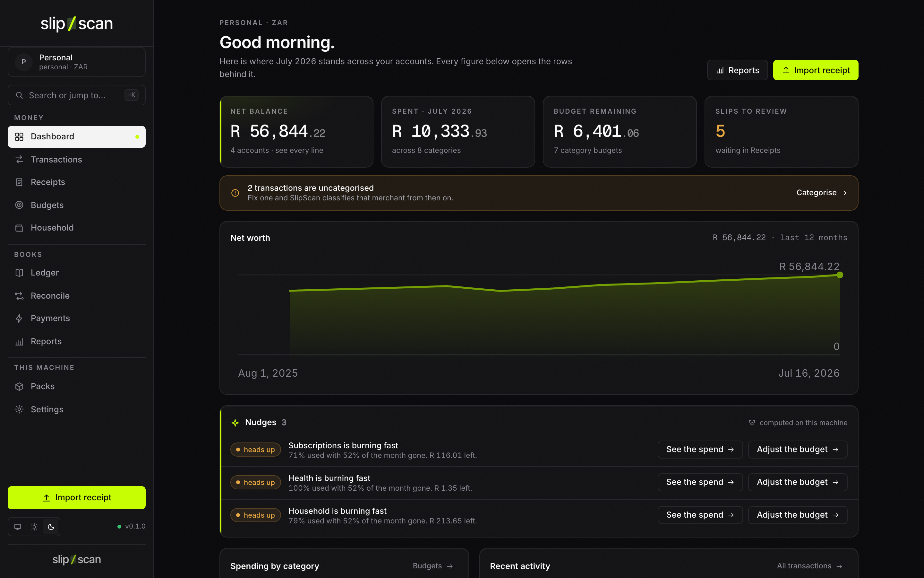Open the Personal workspace switcher

pyautogui.click(x=76, y=62)
